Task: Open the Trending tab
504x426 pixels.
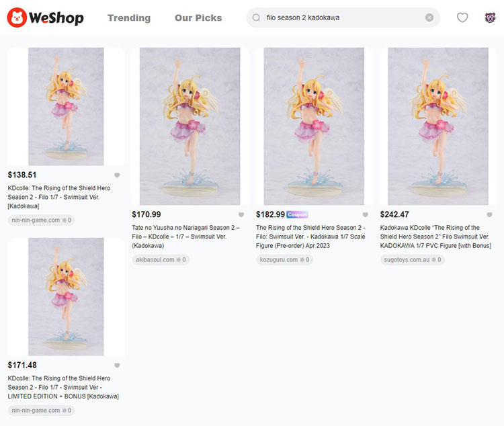Action: click(129, 17)
